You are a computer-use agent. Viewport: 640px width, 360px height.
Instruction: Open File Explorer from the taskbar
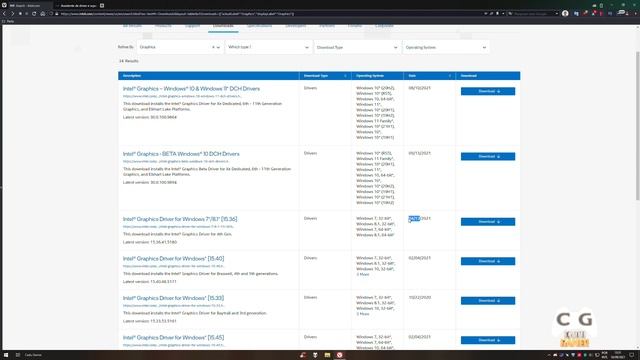[327, 355]
